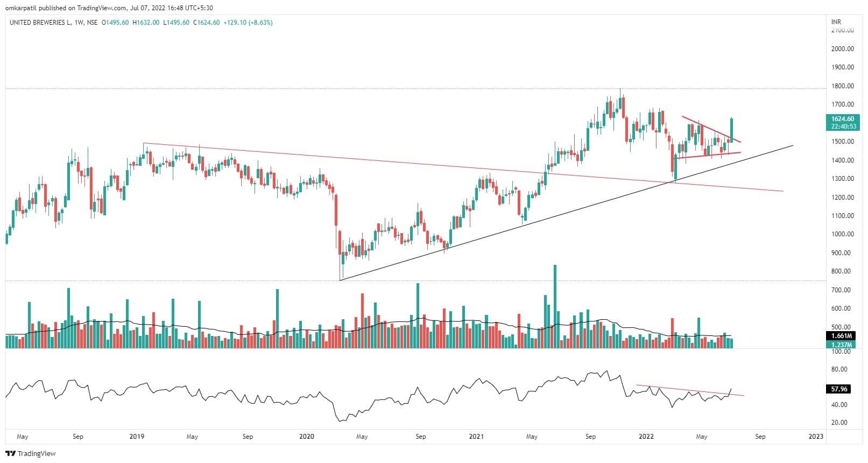Click the close value C1624.60

pyautogui.click(x=206, y=23)
